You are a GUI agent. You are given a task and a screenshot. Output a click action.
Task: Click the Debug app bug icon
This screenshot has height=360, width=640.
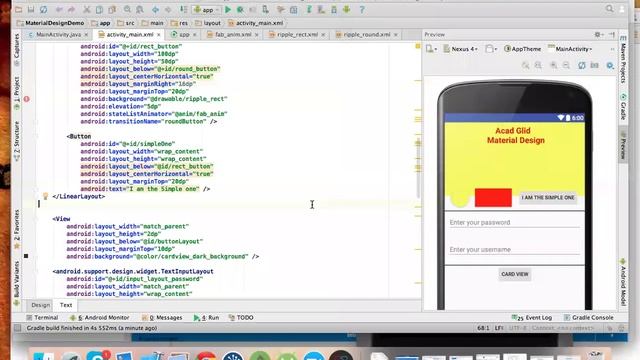pos(240,9)
